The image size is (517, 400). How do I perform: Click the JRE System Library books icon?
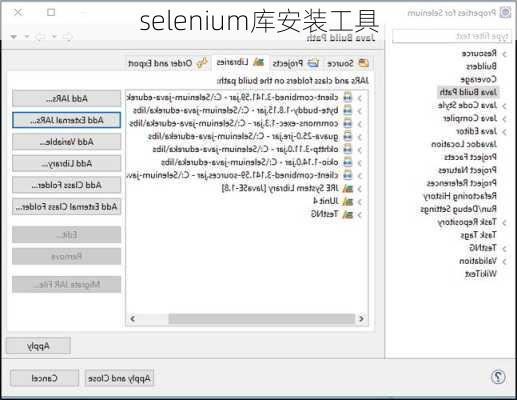[348, 188]
